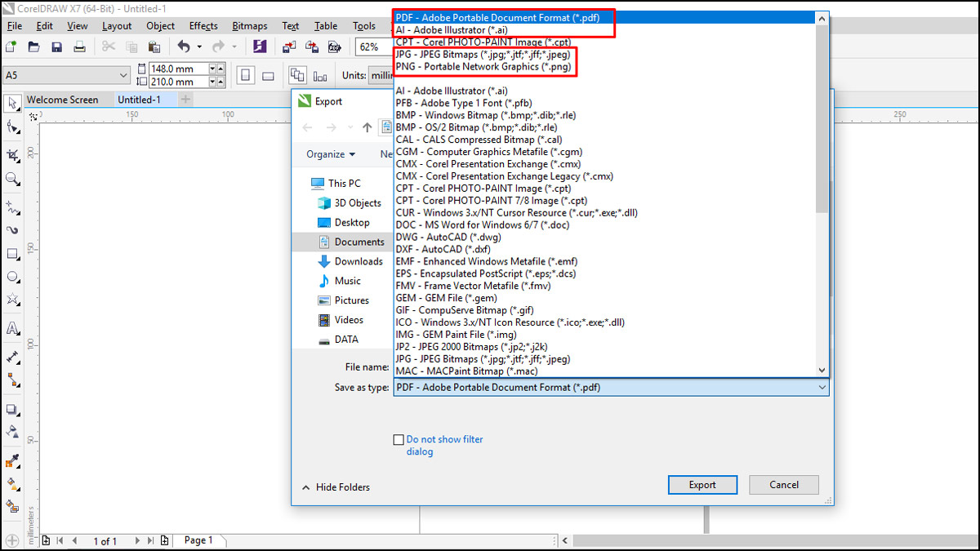Select the Zoom magnifier tool
The height and width of the screenshot is (551, 980).
[x=12, y=179]
